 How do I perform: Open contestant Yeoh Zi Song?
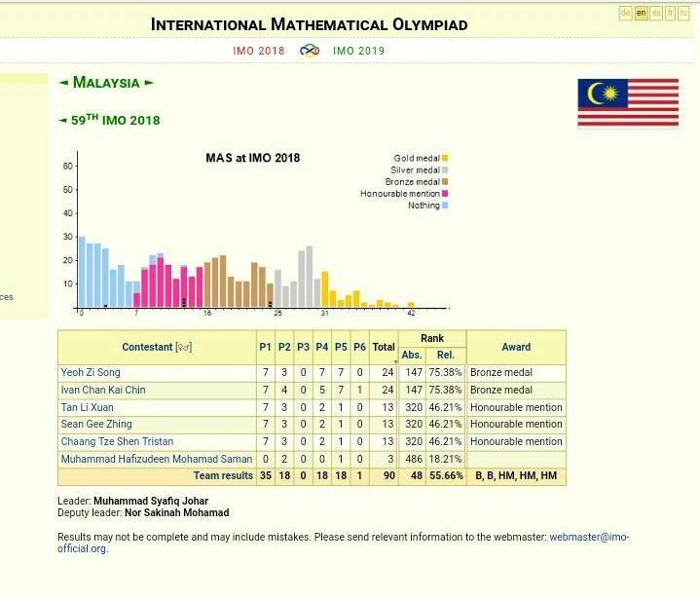coord(91,372)
